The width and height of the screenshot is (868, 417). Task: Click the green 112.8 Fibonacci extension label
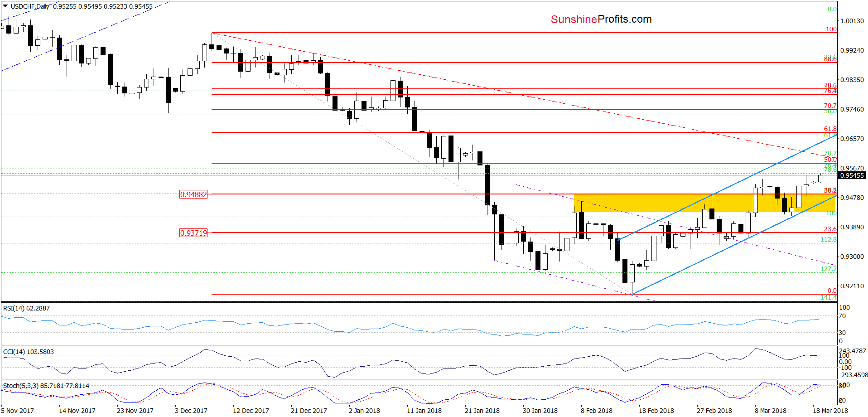coord(829,239)
